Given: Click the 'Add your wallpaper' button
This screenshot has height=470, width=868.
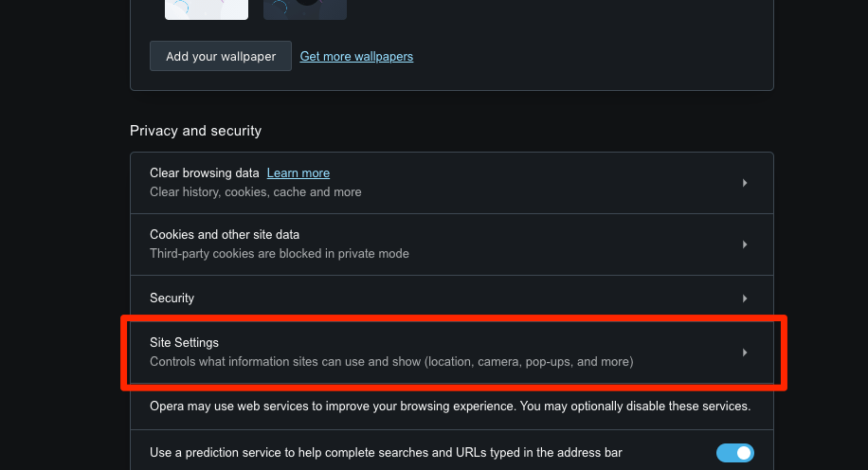Looking at the screenshot, I should [x=221, y=56].
